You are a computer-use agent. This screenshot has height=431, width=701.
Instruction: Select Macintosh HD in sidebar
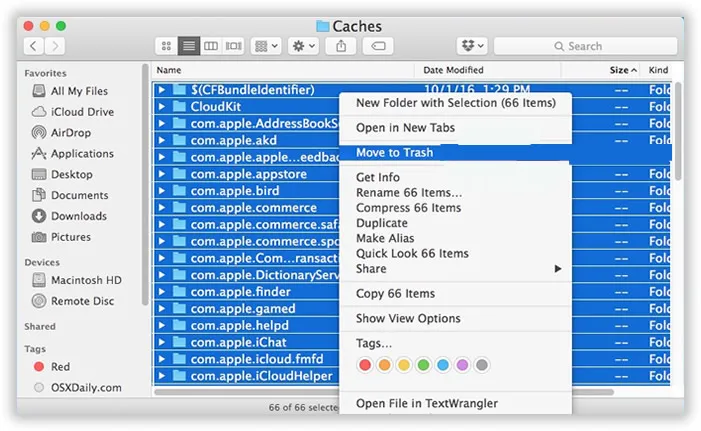(x=85, y=280)
